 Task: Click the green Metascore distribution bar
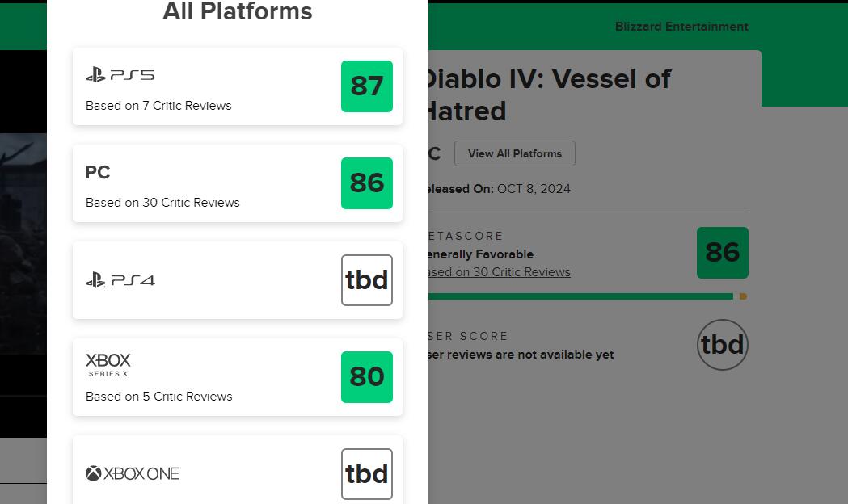578,296
